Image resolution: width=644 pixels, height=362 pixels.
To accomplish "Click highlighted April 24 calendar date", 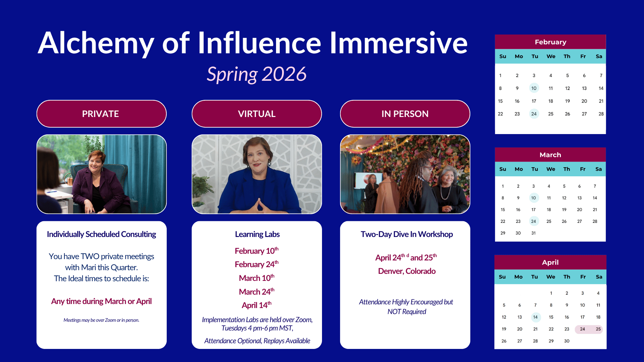I will point(583,329).
